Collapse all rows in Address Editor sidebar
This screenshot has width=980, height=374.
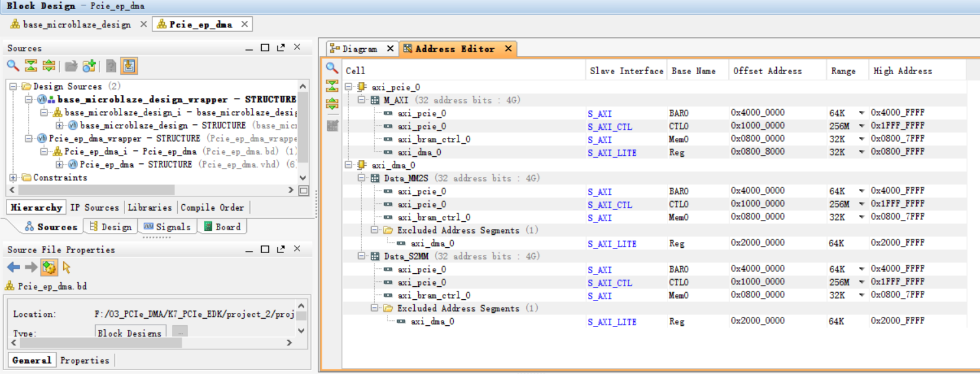coord(332,86)
